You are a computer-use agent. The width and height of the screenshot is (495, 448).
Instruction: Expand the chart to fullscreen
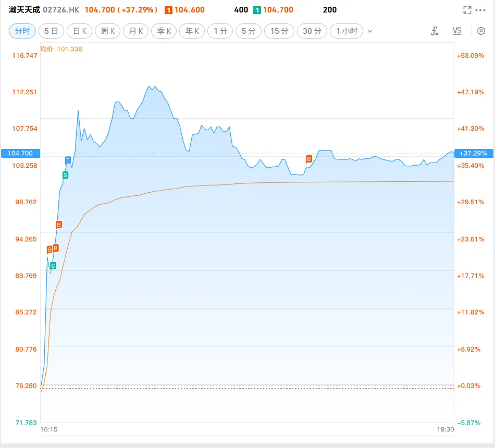point(467,10)
